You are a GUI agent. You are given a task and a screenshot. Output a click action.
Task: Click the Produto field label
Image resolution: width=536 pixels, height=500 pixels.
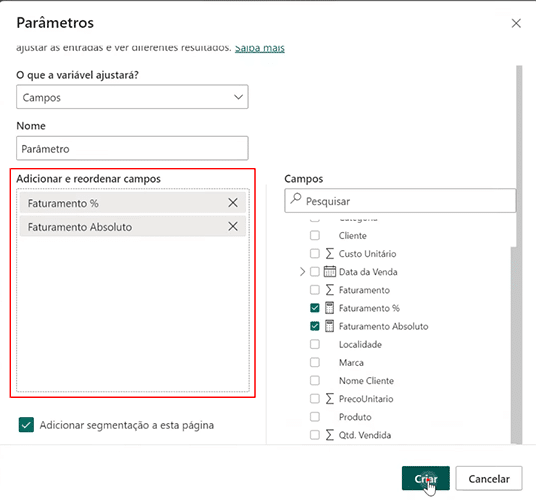[355, 417]
